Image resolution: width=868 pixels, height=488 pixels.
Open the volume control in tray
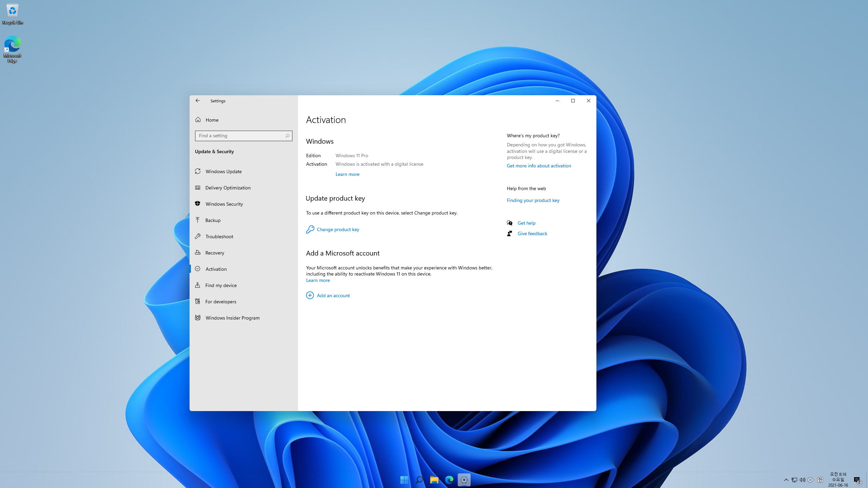pyautogui.click(x=802, y=480)
